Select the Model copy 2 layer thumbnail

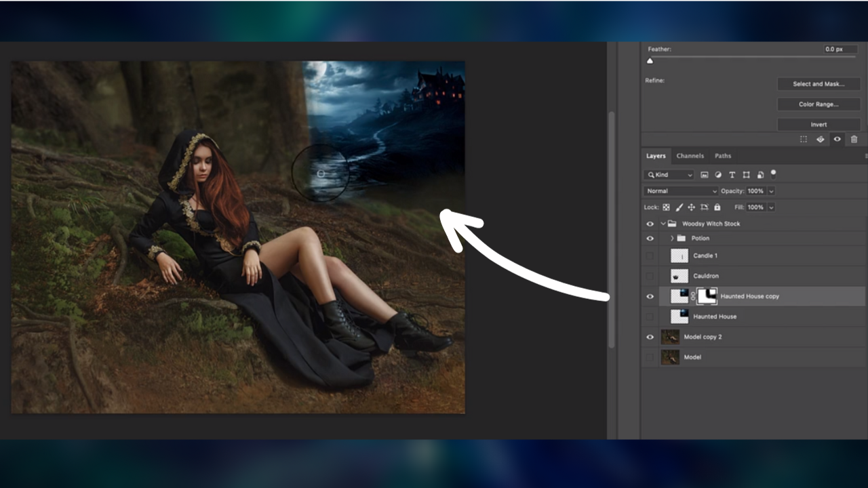point(671,337)
